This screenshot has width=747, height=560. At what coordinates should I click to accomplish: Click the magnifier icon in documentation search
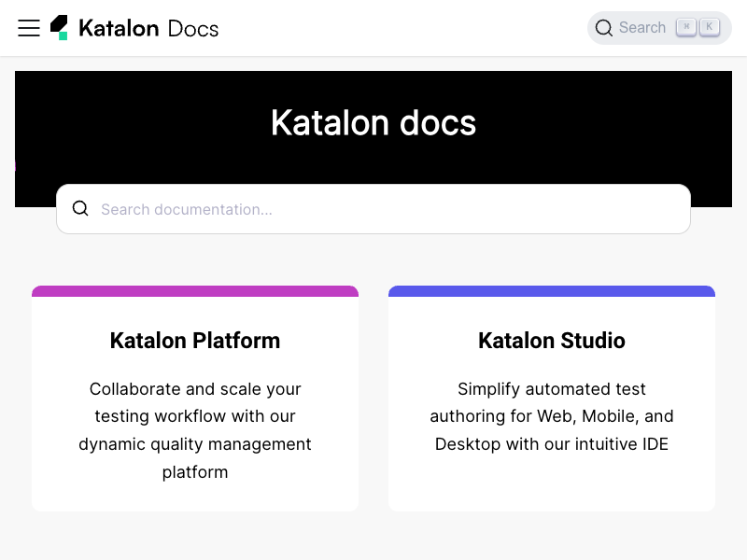tap(80, 208)
